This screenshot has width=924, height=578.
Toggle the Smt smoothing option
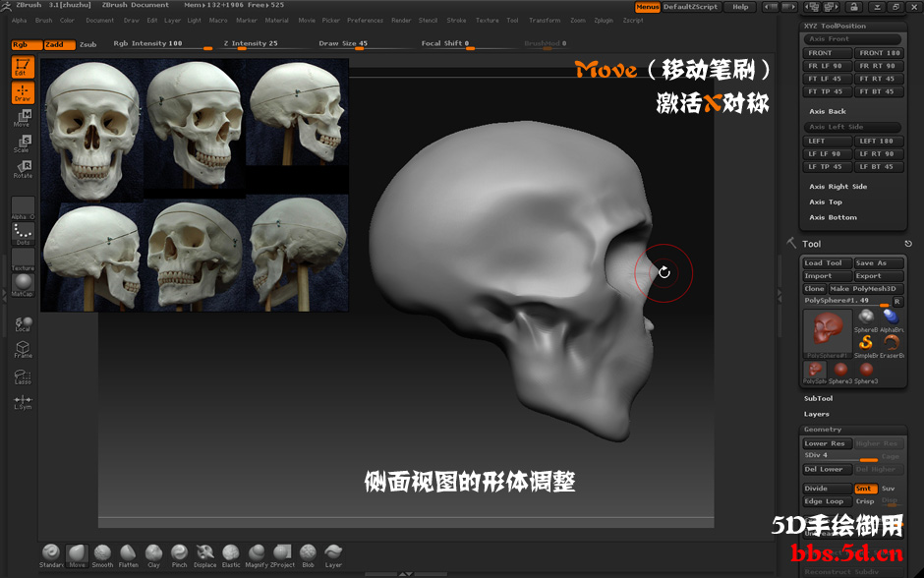click(866, 489)
